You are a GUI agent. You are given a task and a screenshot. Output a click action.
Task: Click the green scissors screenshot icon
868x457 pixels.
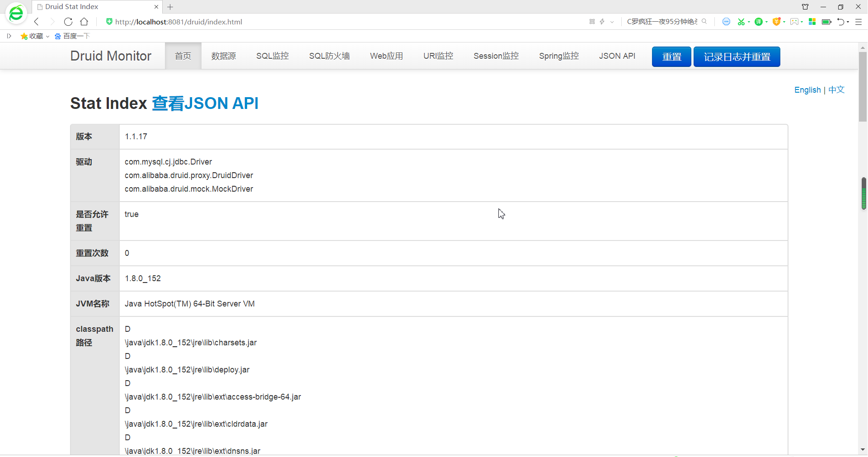(741, 22)
